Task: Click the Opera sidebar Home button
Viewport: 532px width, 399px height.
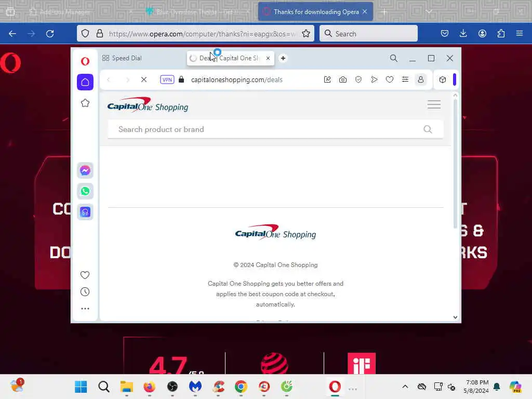Action: (85, 82)
